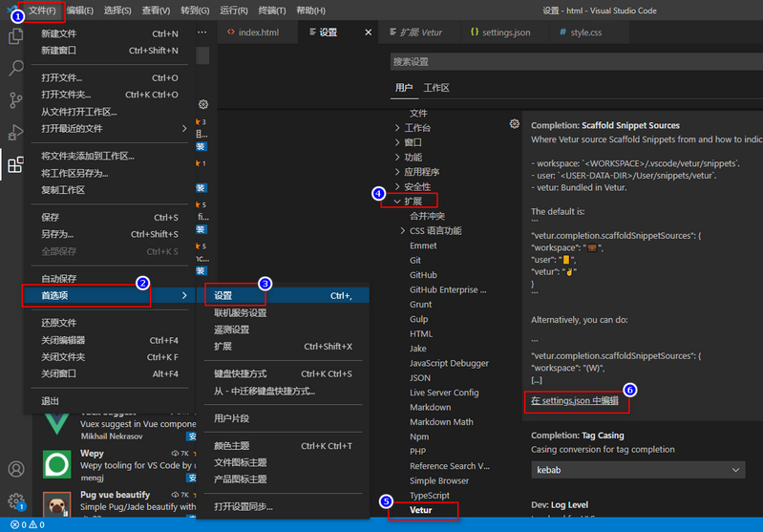This screenshot has width=763, height=532.
Task: Select Vetur in the settings tree
Action: (420, 510)
